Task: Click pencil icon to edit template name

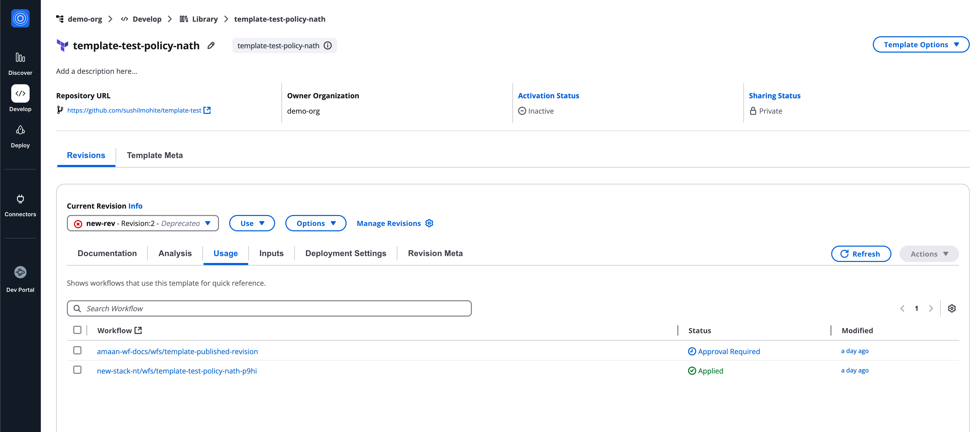Action: [211, 46]
